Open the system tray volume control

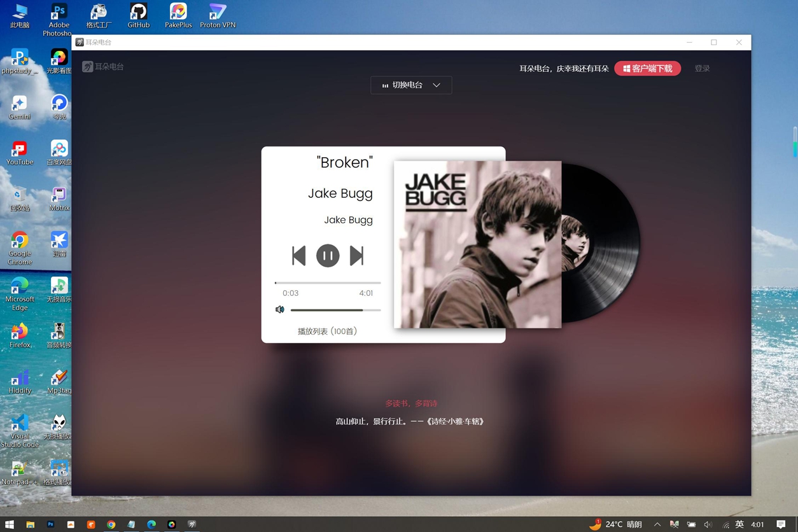pos(708,524)
